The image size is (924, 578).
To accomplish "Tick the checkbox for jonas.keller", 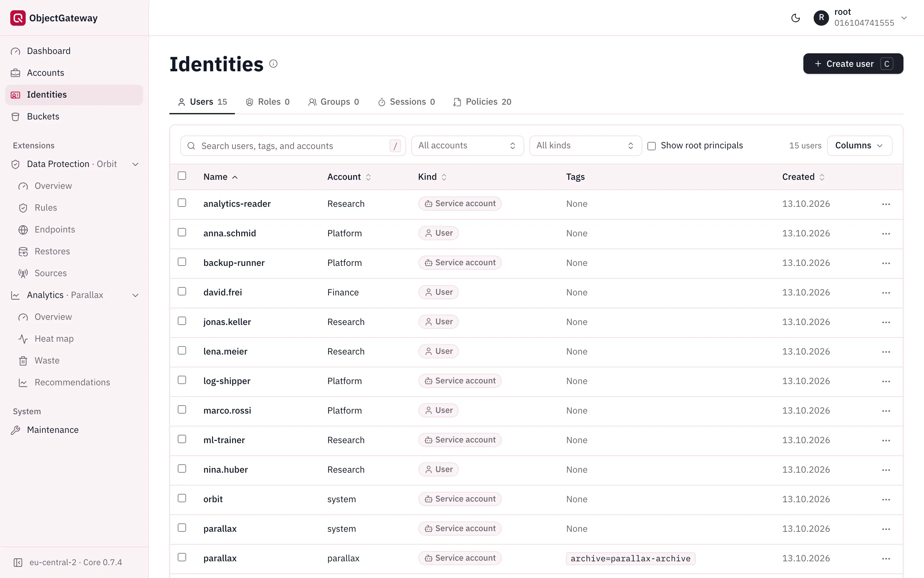I will 182,321.
